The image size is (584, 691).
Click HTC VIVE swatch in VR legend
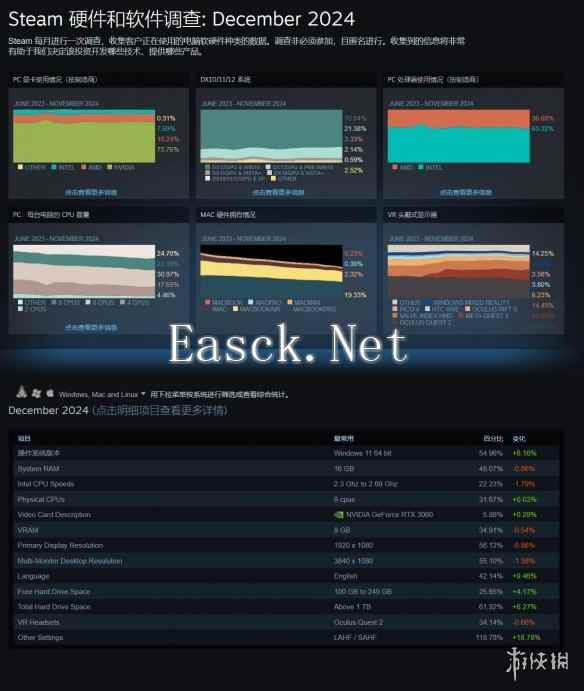(428, 309)
